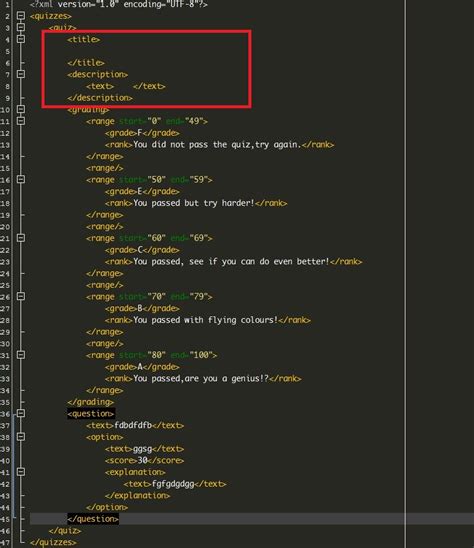The image size is (474, 548).
Task: Click the empty <range/> tag on line 30
Action: (x=105, y=344)
